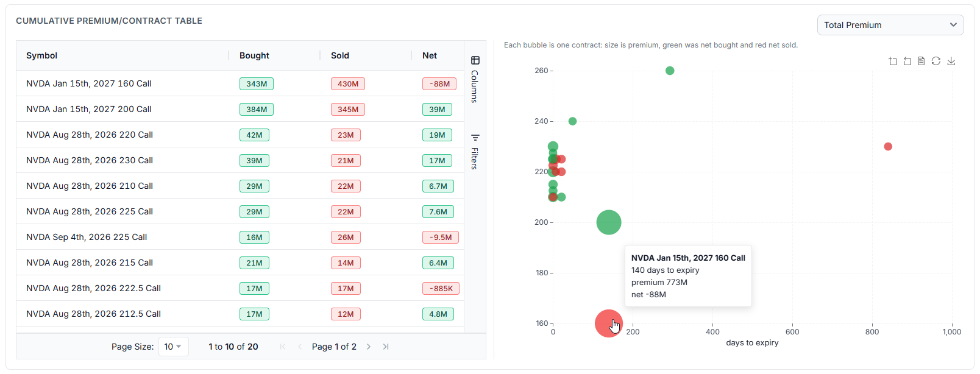Select row NVDA Sep 4th, 2026 225 Call

click(240, 237)
